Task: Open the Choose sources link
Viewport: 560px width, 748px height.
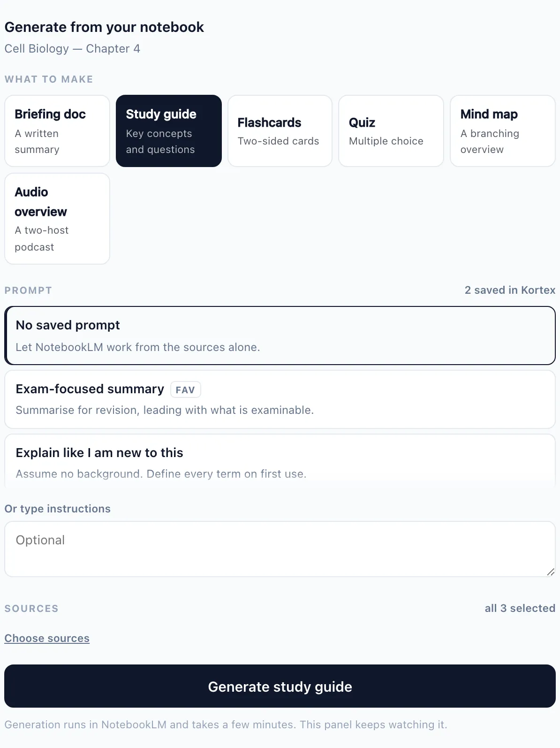Action: [x=47, y=638]
